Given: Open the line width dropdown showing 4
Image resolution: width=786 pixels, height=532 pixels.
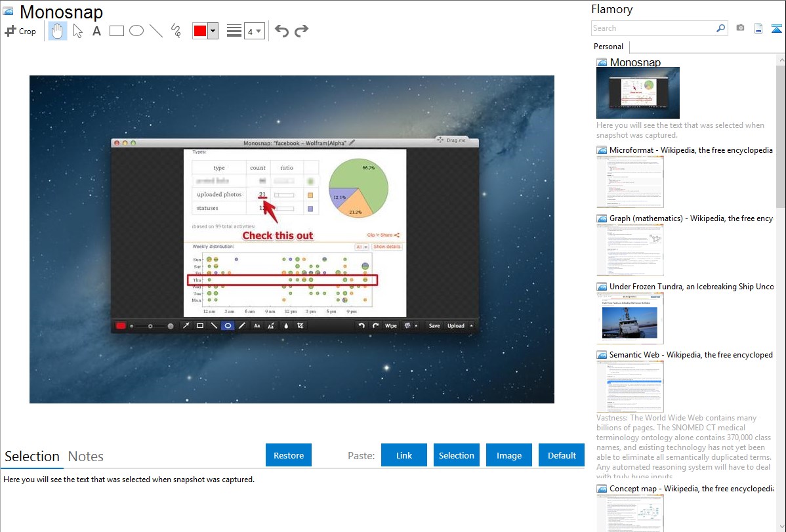Looking at the screenshot, I should coord(255,31).
